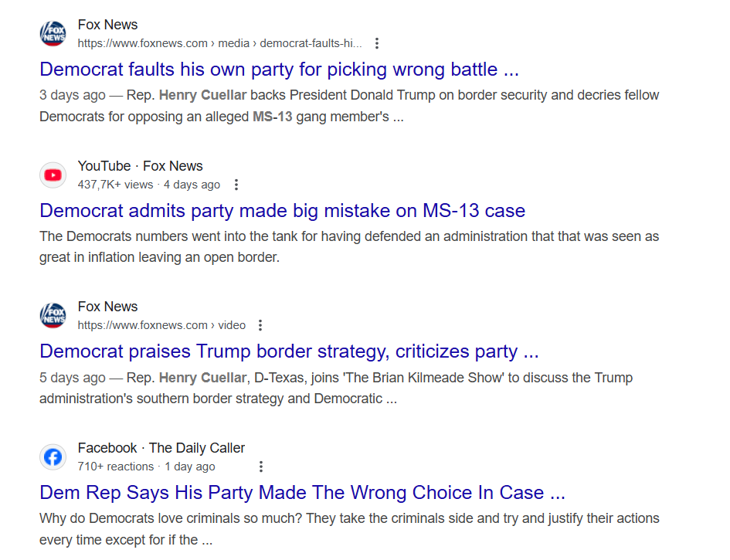730x560 pixels.
Task: Click 'Fox News' name above foxnews.com › video
Action: 107,307
